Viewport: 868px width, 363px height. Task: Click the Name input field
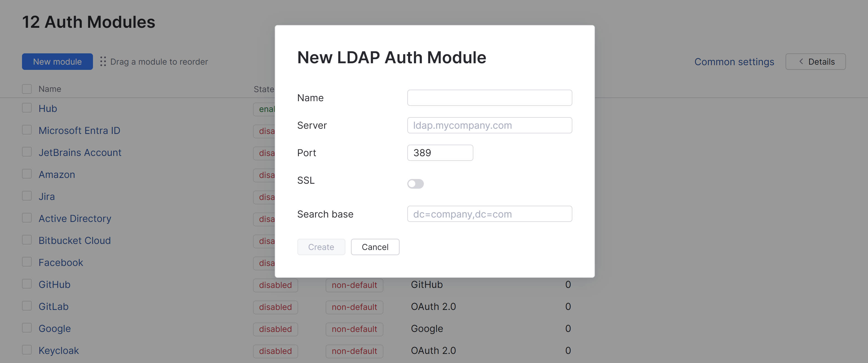click(489, 98)
